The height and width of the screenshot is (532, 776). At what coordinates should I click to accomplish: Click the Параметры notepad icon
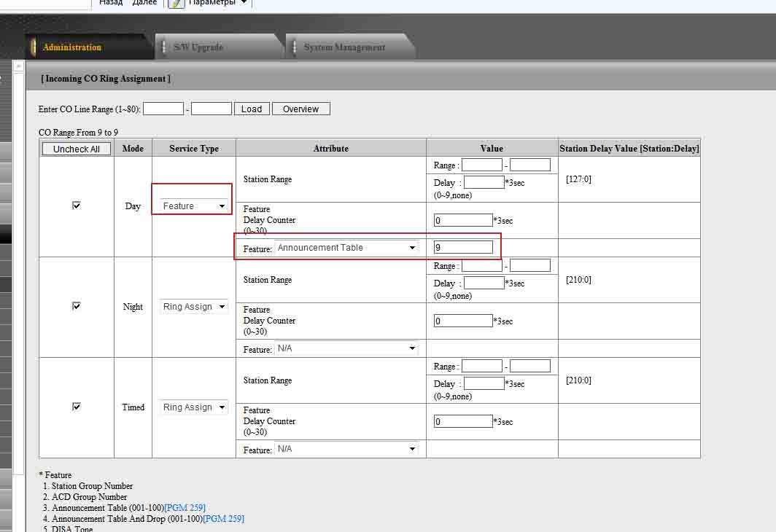tap(176, 3)
